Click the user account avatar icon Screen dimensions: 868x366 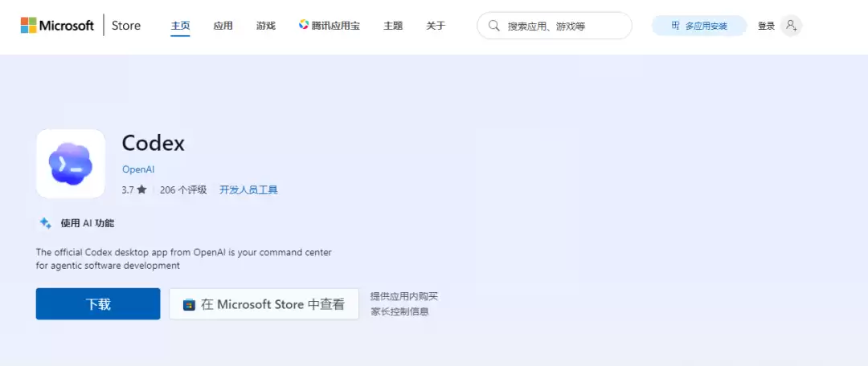791,26
